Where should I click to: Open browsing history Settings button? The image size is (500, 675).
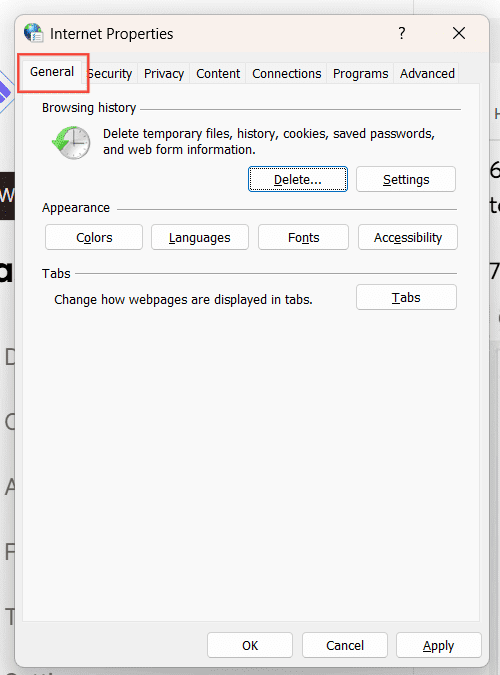tap(406, 179)
